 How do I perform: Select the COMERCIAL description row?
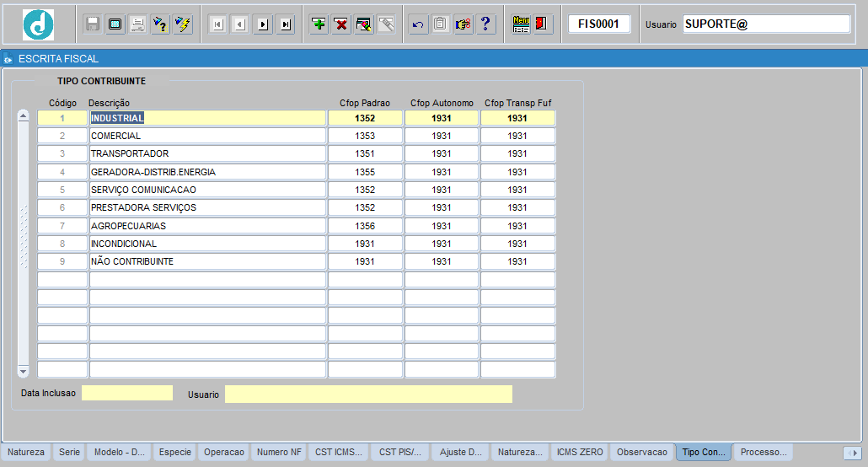coord(207,136)
